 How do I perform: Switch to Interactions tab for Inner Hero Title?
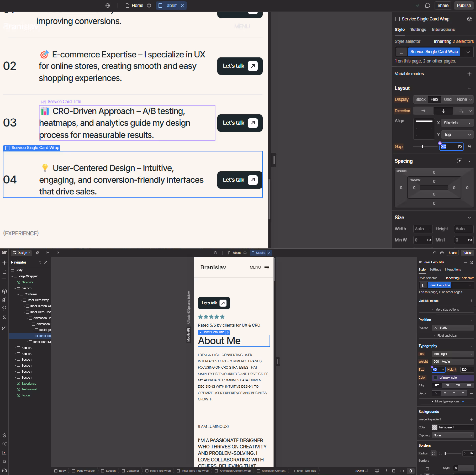click(453, 269)
